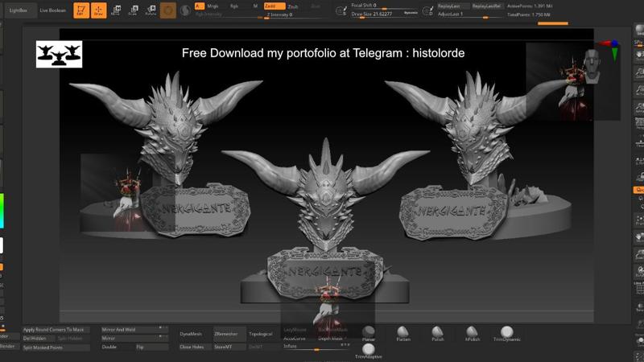Toggle LazyMouse option

pos(295,330)
